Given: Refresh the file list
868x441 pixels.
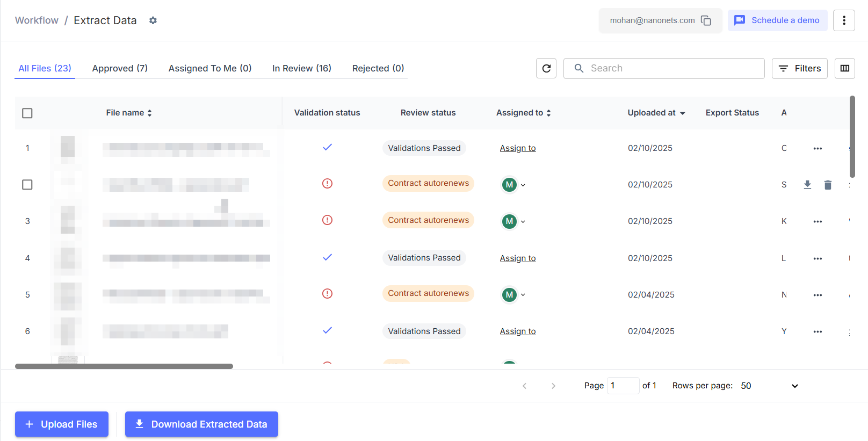Looking at the screenshot, I should pyautogui.click(x=546, y=68).
